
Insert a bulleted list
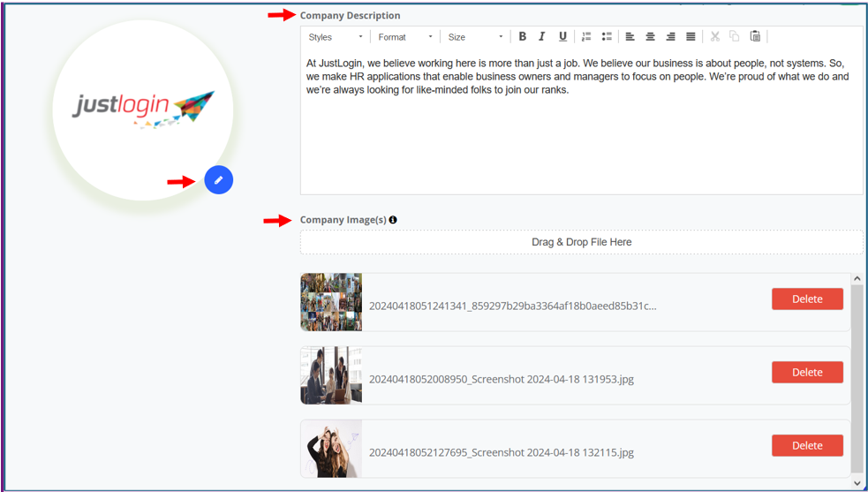607,36
